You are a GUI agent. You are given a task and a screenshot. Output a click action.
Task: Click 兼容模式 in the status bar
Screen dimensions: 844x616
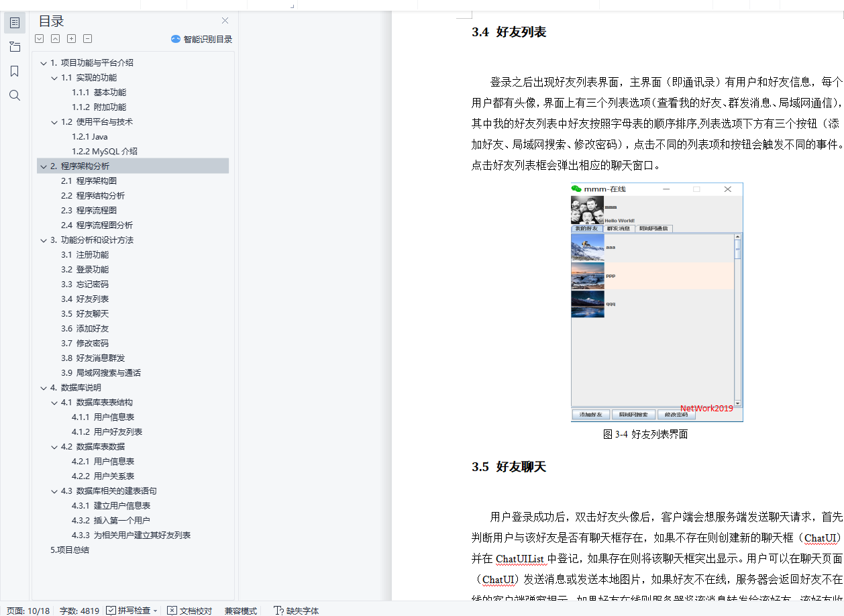tap(241, 611)
